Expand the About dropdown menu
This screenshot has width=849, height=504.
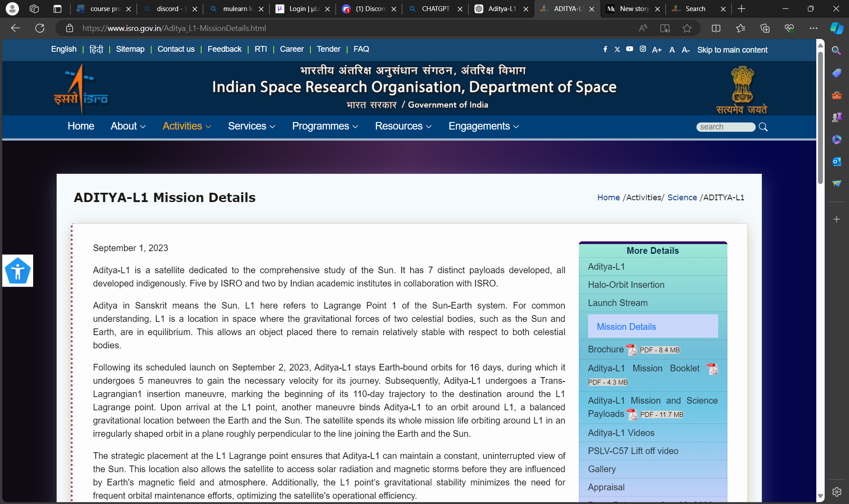128,126
